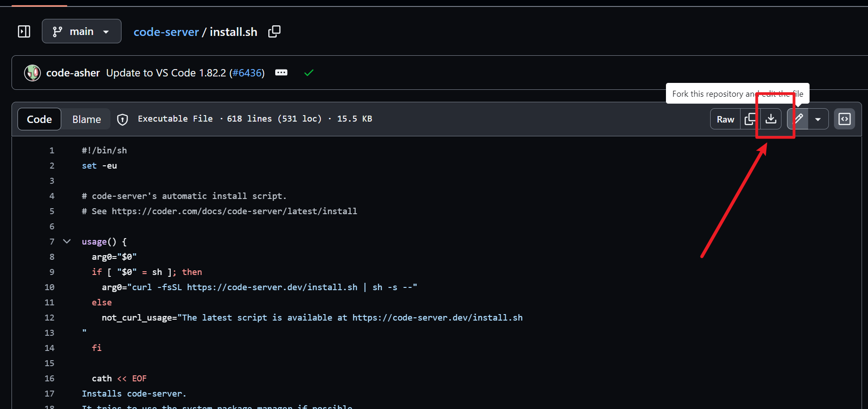Select line number 10 in the gutter
The width and height of the screenshot is (868, 409).
[x=50, y=287]
